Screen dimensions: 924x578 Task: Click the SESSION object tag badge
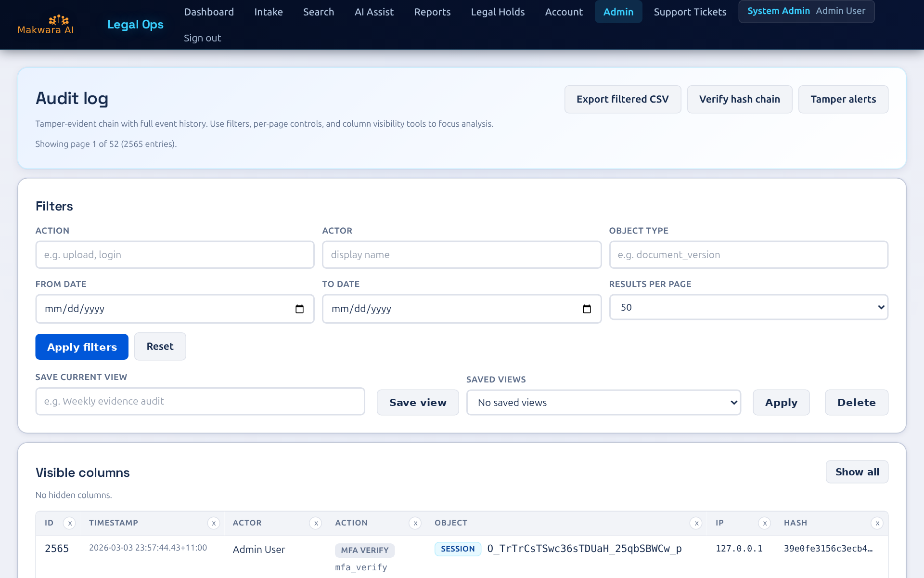pyautogui.click(x=457, y=549)
